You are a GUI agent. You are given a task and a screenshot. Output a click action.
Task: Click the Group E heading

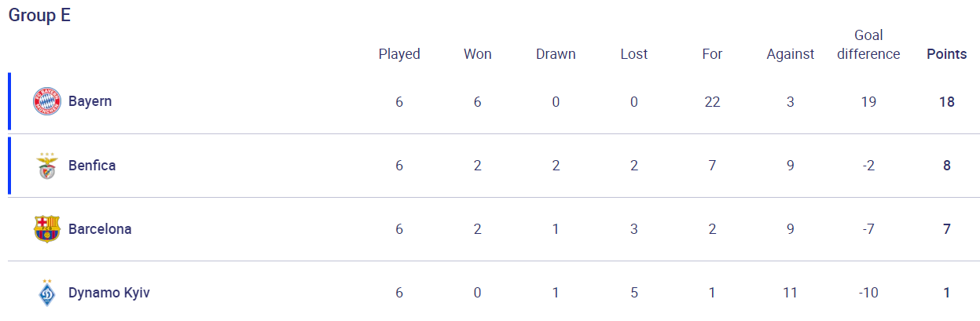(x=39, y=16)
